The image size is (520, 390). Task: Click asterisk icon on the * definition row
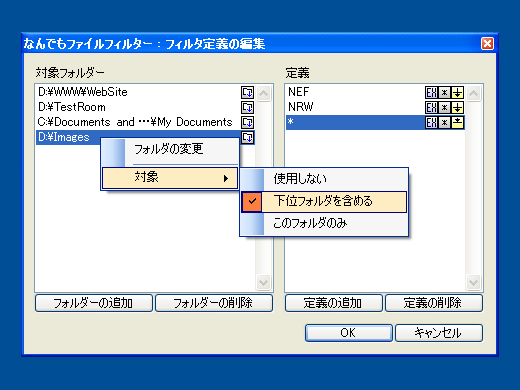[x=444, y=122]
